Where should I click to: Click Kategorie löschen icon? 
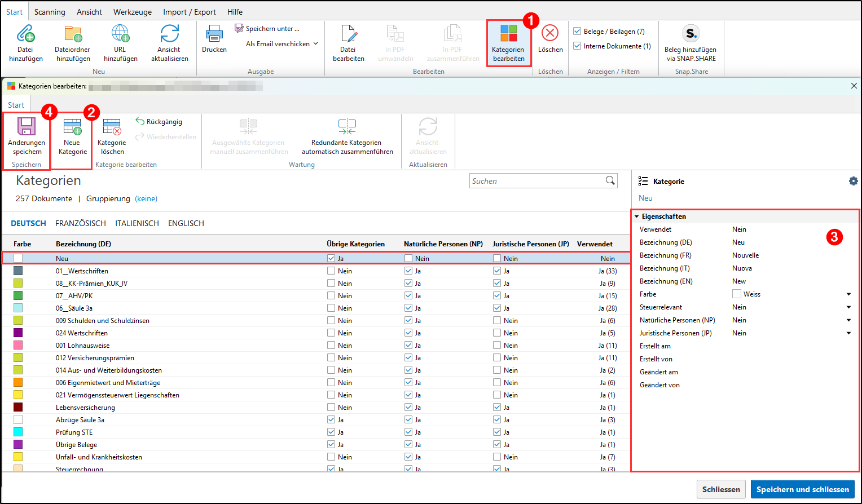(x=112, y=126)
